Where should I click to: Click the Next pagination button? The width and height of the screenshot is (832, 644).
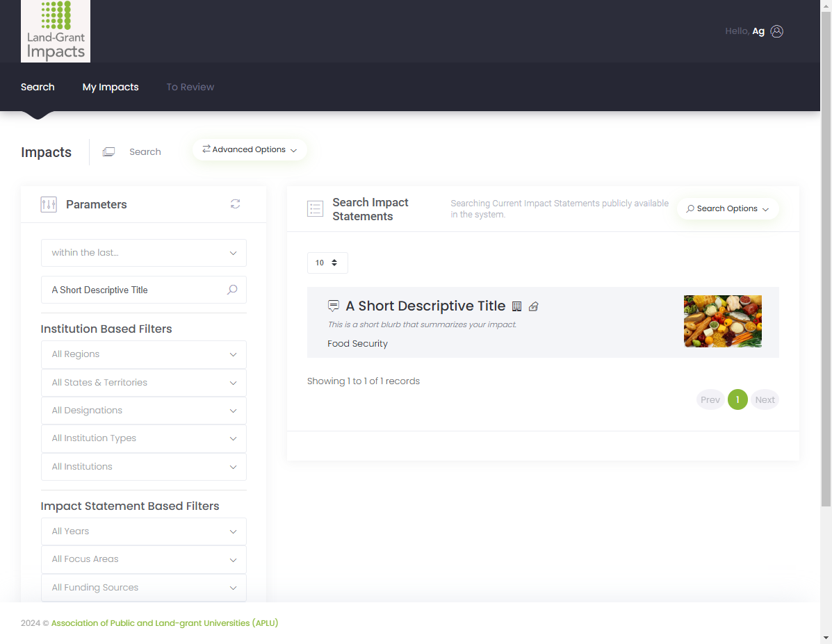(x=765, y=399)
